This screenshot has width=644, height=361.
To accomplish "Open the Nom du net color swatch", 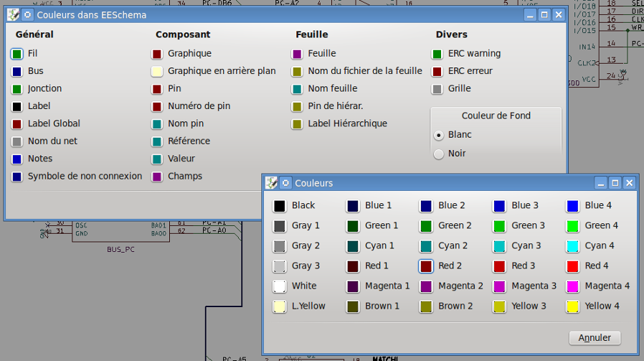I will point(16,142).
